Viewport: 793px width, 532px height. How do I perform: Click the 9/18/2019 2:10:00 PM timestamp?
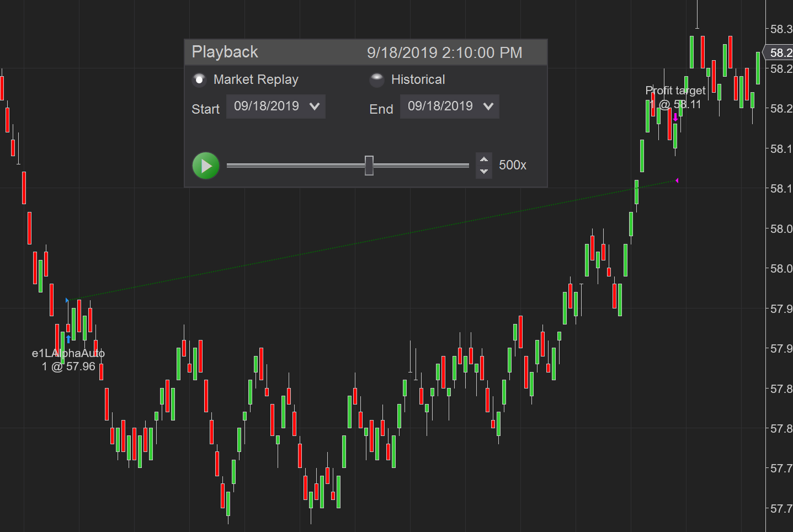point(444,53)
